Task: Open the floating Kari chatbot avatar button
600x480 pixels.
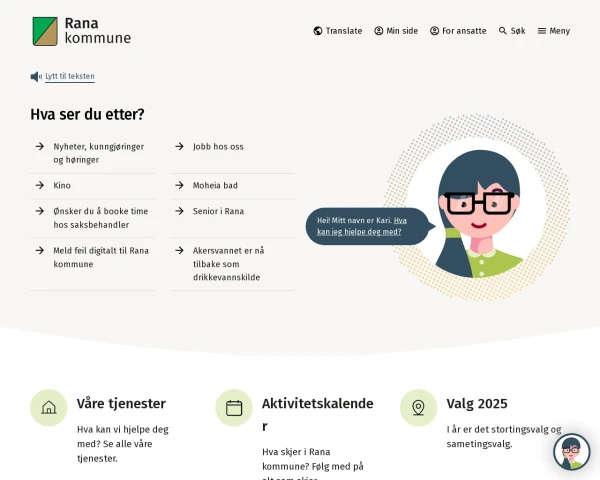Action: coord(571,452)
